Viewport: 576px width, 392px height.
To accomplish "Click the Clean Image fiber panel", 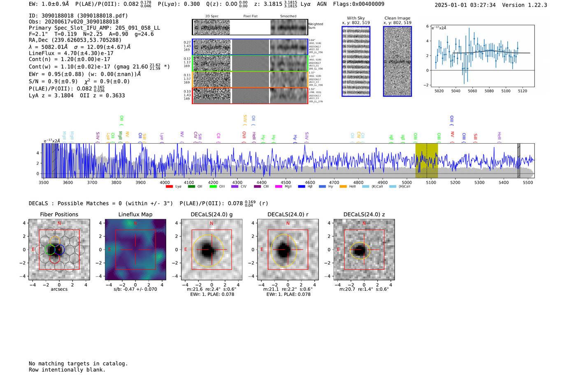I will [x=397, y=61].
